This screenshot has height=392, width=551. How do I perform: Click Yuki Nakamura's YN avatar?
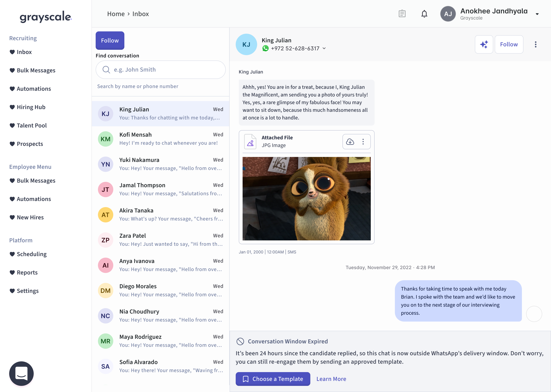[x=105, y=164]
